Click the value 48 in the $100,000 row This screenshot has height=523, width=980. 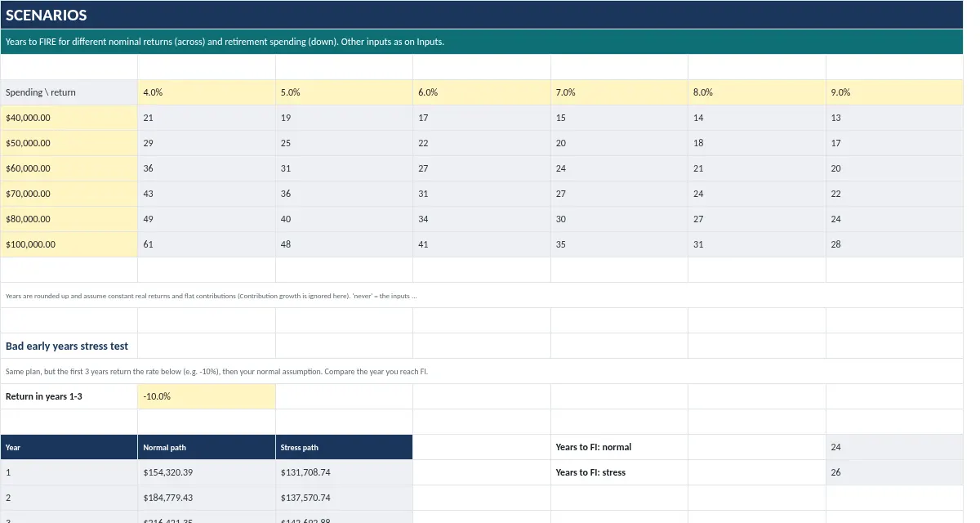[x=345, y=244]
